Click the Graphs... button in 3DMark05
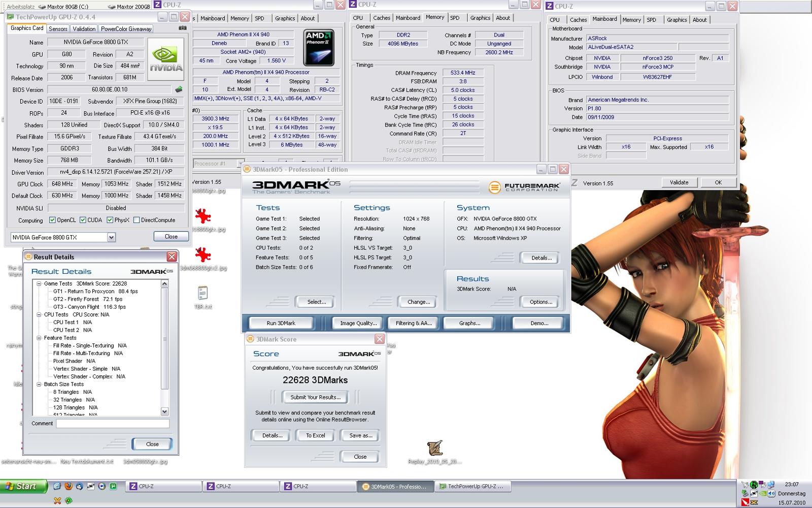The width and height of the screenshot is (812, 508). pos(469,323)
